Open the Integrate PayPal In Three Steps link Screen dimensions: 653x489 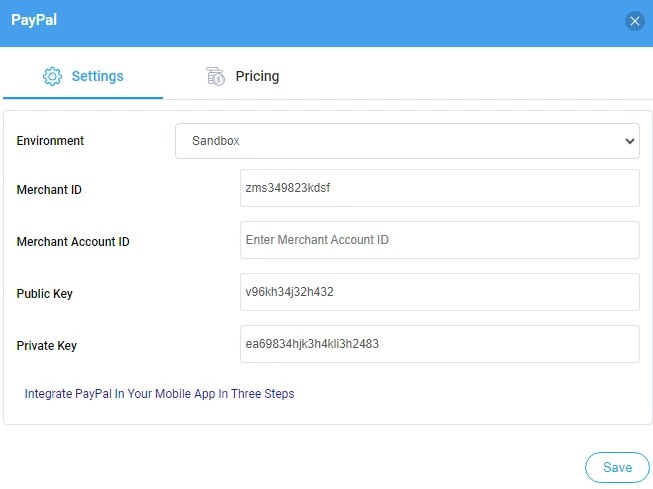160,394
